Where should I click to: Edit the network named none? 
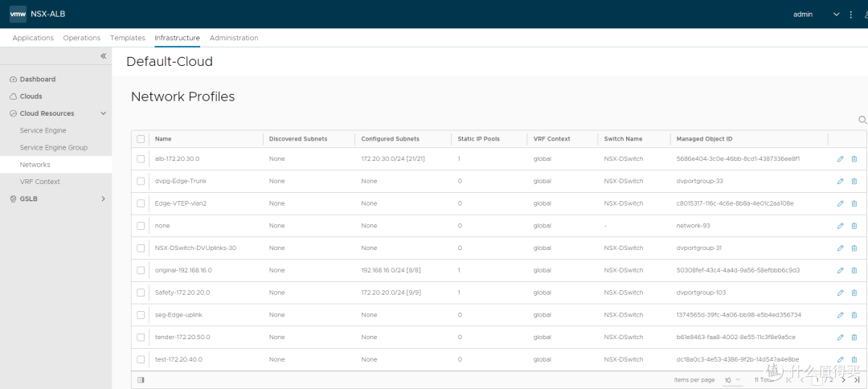point(841,226)
